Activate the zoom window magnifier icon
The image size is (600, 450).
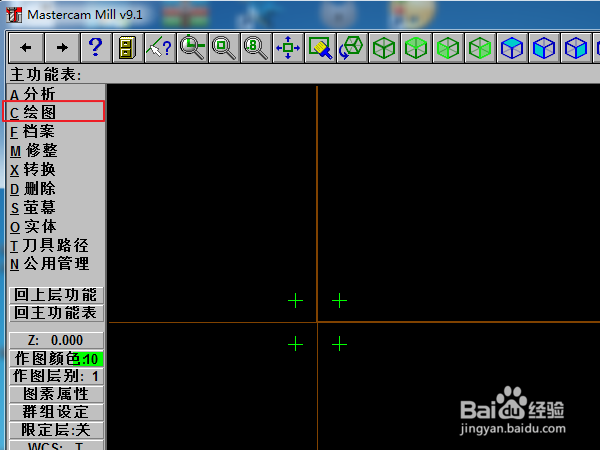click(192, 48)
